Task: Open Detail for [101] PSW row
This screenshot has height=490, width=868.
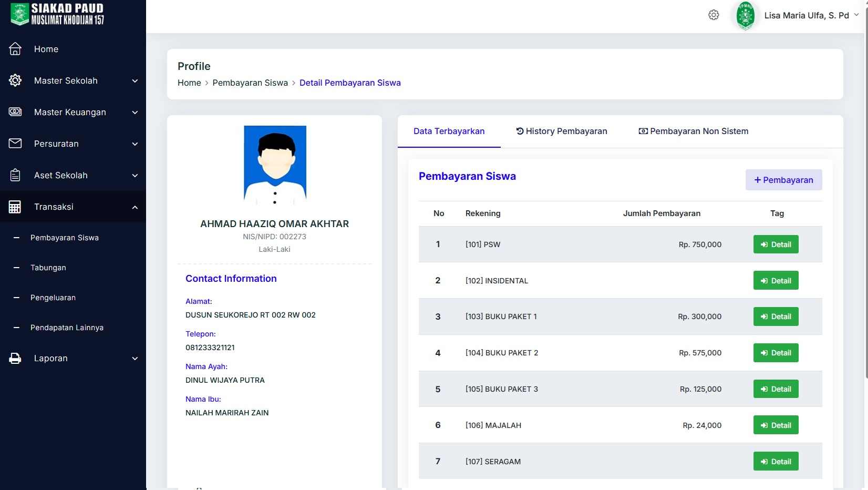Action: point(776,244)
